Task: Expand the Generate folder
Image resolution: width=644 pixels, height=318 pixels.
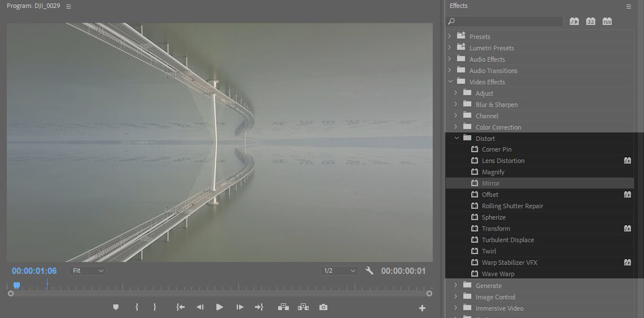Action: 455,285
